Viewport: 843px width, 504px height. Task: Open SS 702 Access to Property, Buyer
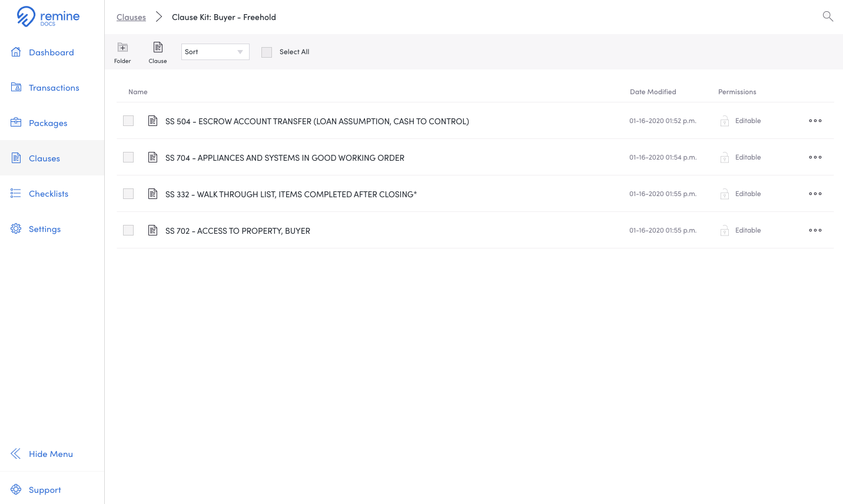[x=238, y=231]
